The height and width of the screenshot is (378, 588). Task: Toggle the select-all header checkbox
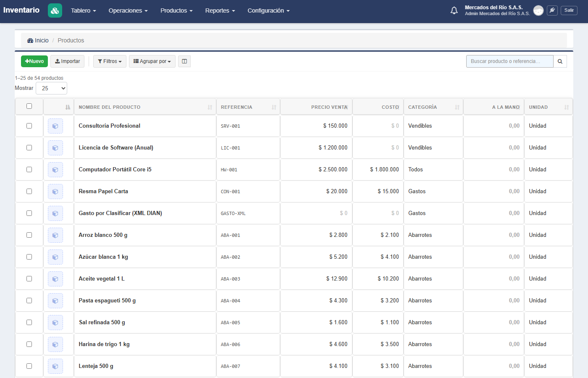point(29,106)
